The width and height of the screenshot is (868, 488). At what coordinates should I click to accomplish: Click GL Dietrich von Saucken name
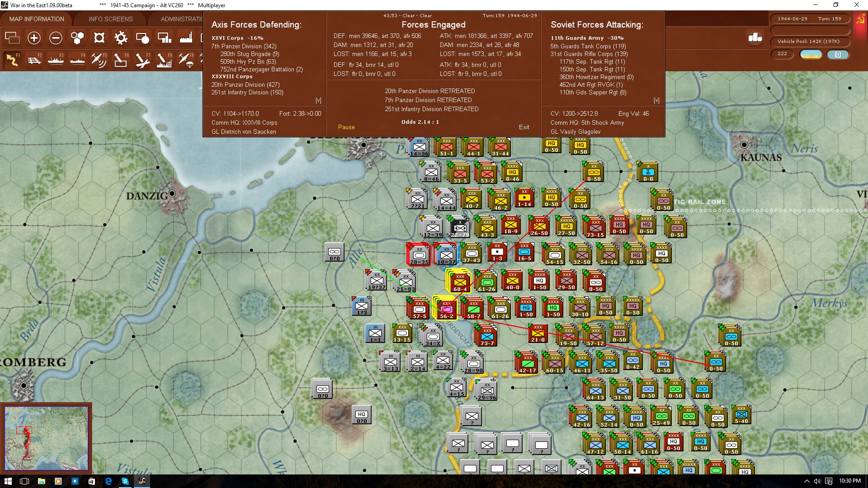pos(244,131)
